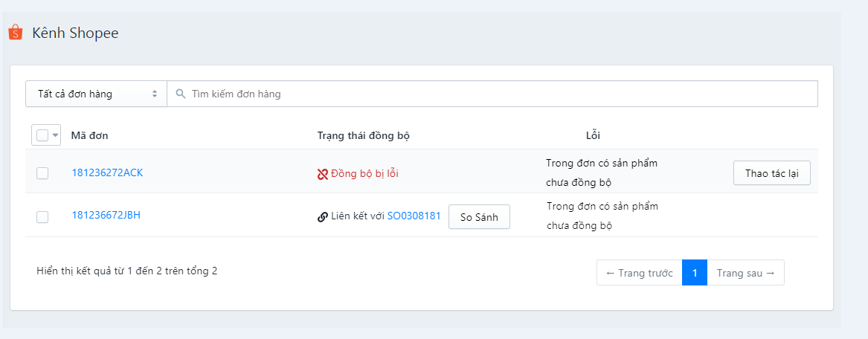Open linked order SO0308181
Viewport: 868px width, 339px height.
(414, 216)
